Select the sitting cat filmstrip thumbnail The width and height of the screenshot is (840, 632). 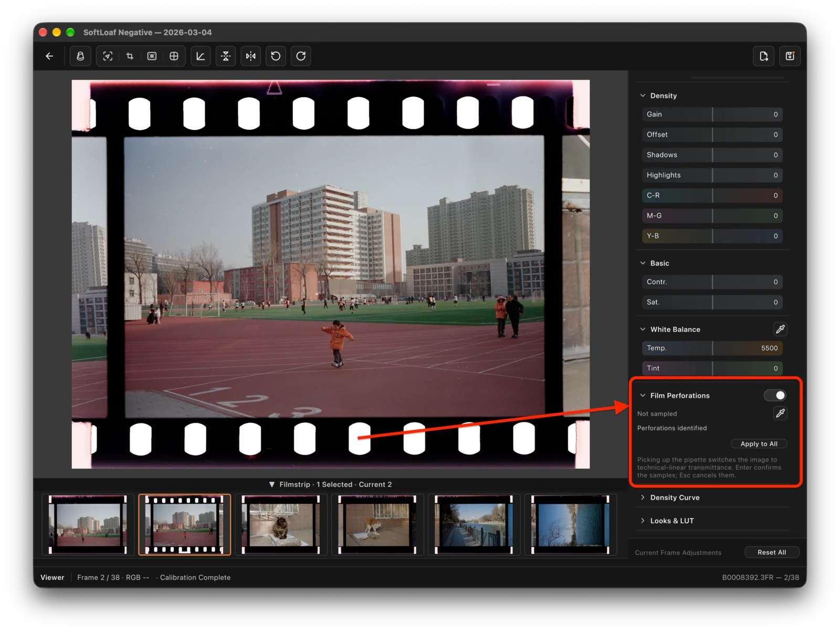click(x=281, y=524)
